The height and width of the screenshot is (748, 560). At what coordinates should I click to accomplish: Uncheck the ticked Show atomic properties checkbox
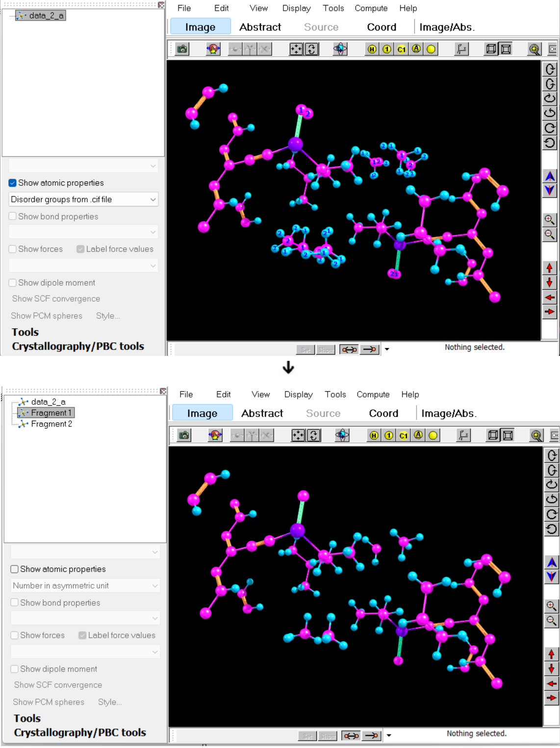click(x=13, y=183)
